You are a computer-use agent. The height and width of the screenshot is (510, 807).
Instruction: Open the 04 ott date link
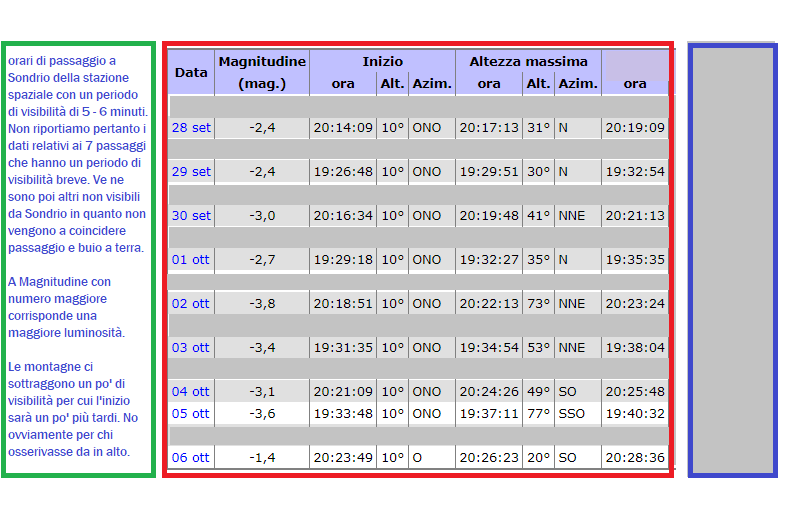point(190,392)
